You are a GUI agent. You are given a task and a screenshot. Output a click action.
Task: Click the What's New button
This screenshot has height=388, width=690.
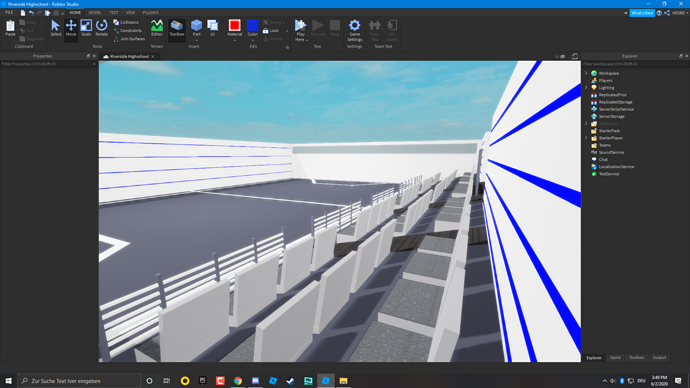click(x=642, y=13)
